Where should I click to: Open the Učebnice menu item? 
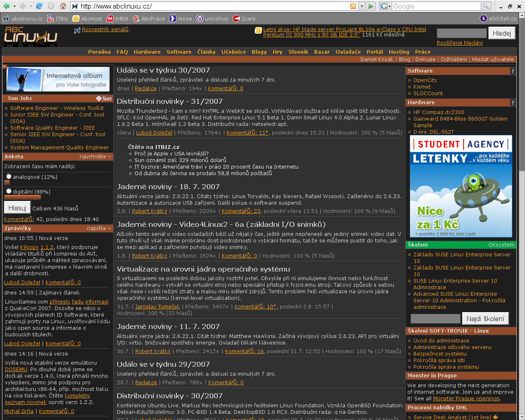(x=234, y=52)
